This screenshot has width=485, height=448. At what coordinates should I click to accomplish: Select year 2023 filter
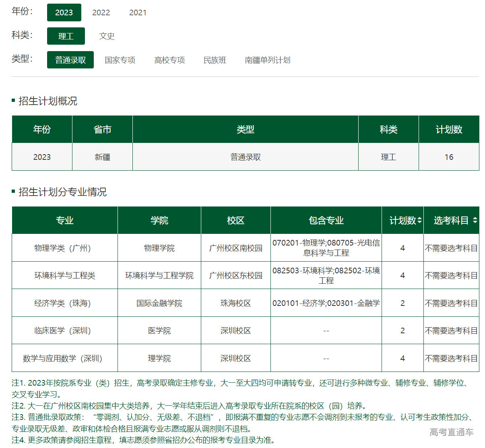click(64, 12)
